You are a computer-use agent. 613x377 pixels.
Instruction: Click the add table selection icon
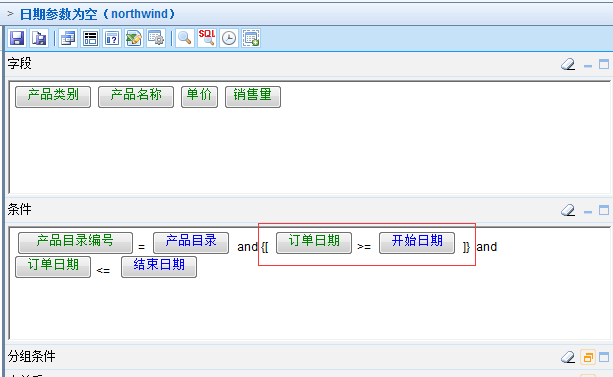click(x=251, y=38)
